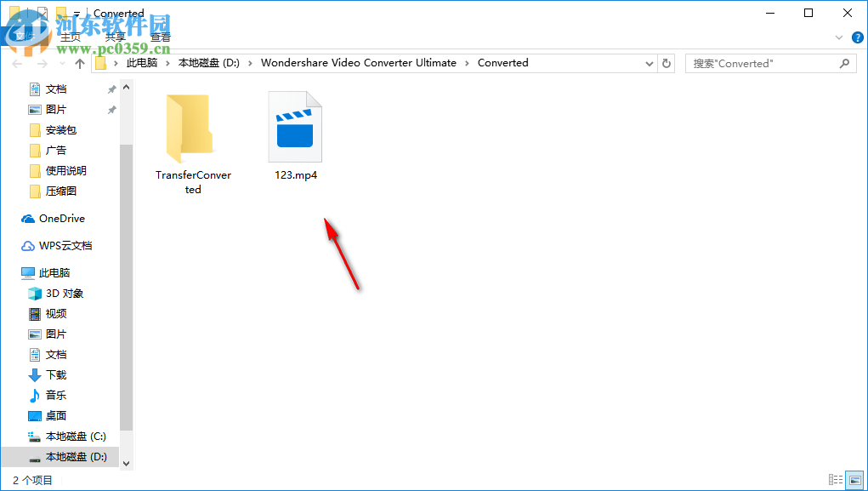
Task: Navigate back with the back arrow
Action: coord(17,63)
